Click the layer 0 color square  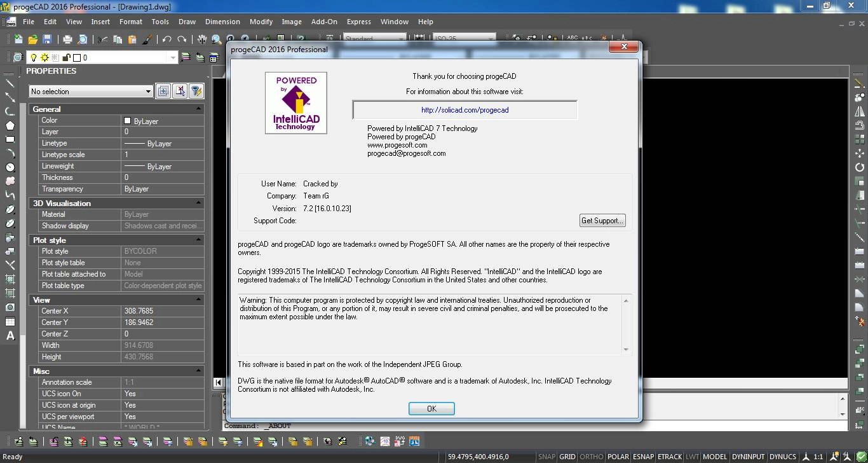[x=76, y=57]
